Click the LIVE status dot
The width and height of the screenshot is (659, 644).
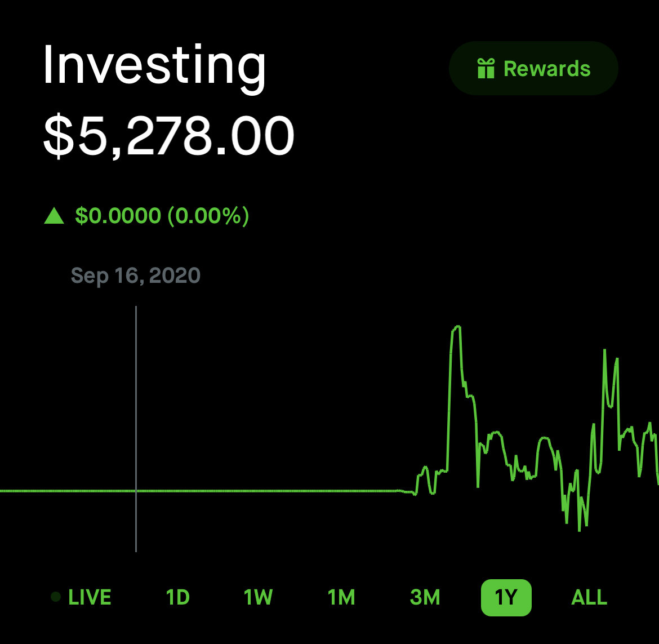click(55, 597)
